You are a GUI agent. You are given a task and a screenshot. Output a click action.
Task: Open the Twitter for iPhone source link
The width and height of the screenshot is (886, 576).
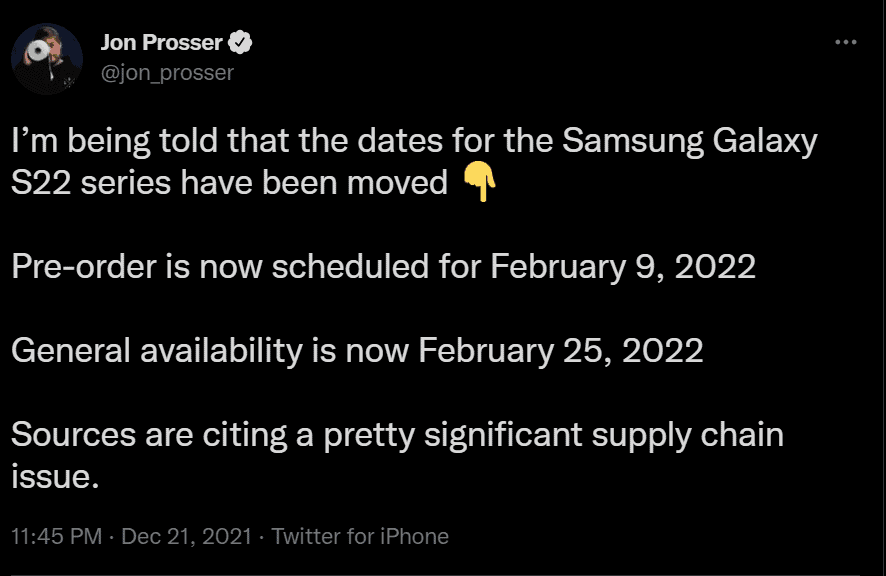pos(360,536)
